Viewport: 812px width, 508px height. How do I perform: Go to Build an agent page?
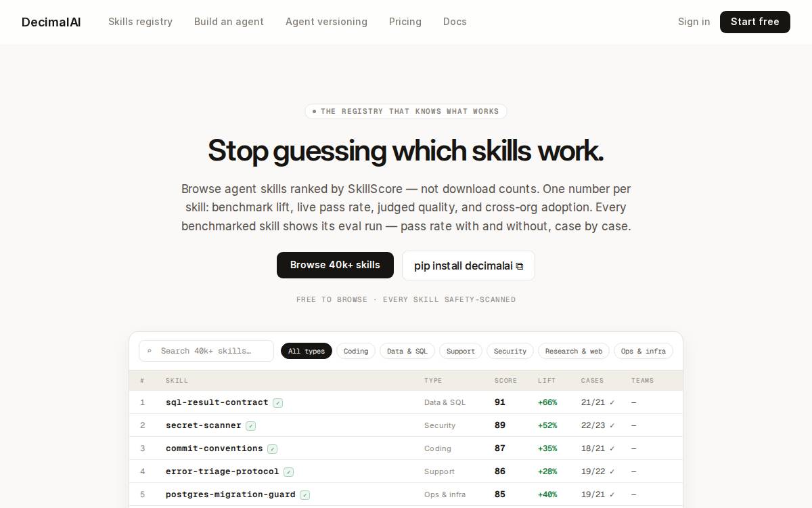click(229, 22)
